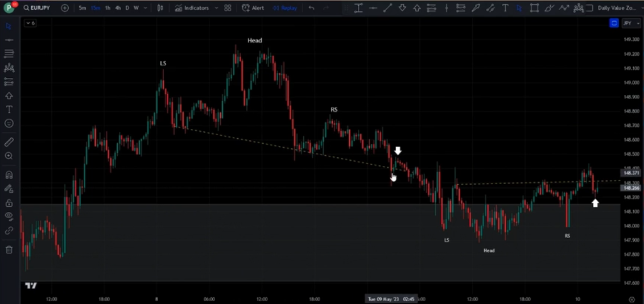This screenshot has width=644, height=304.
Task: Select the arrow up marker tool in favorites toolbar
Action: click(x=417, y=8)
